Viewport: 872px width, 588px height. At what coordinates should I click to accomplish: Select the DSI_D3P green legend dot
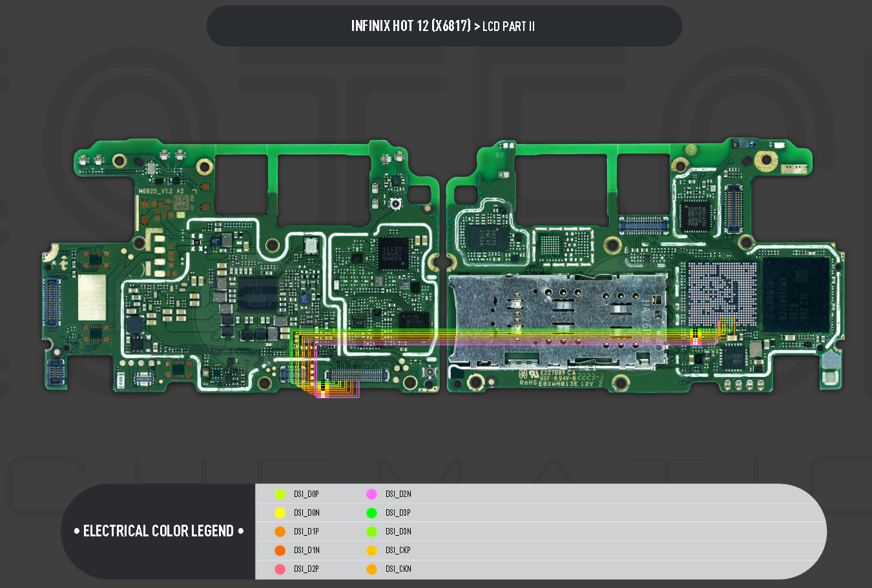click(x=371, y=513)
